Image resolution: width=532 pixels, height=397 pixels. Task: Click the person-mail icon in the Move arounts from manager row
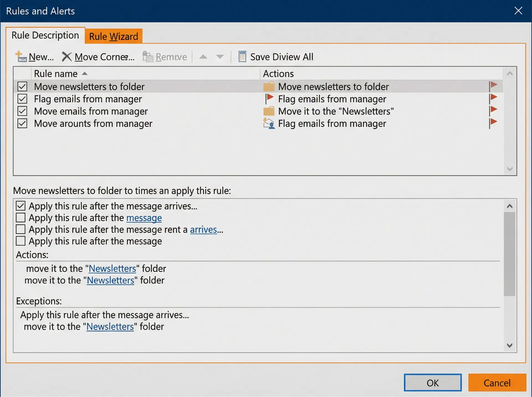point(269,123)
